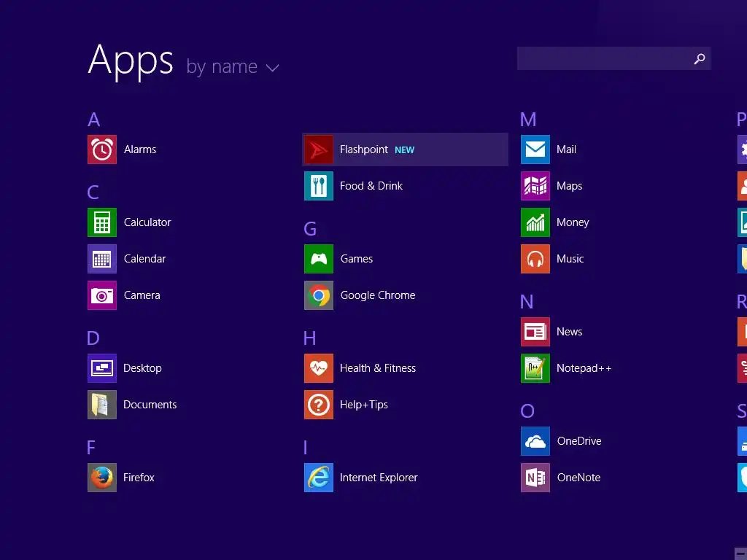
Task: Jump to letter A group header
Action: point(94,120)
